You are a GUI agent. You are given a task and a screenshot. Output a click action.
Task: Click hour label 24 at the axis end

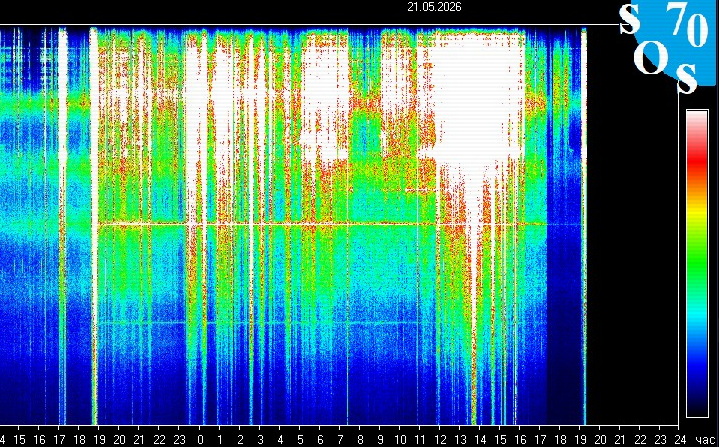point(680,439)
